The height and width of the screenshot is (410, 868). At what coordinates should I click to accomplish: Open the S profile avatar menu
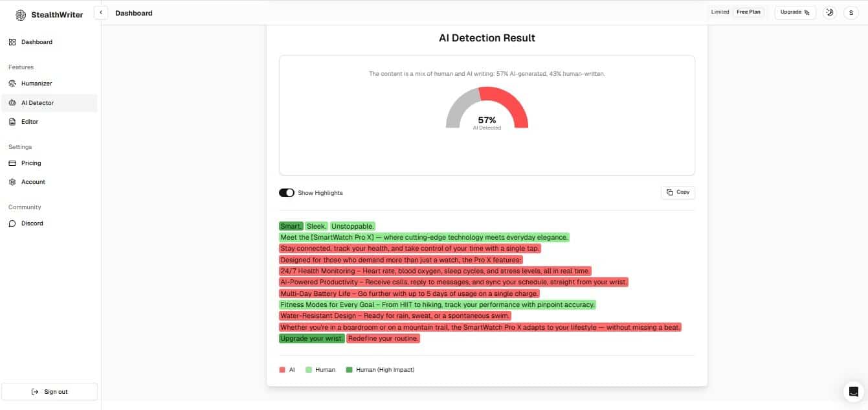click(x=851, y=12)
